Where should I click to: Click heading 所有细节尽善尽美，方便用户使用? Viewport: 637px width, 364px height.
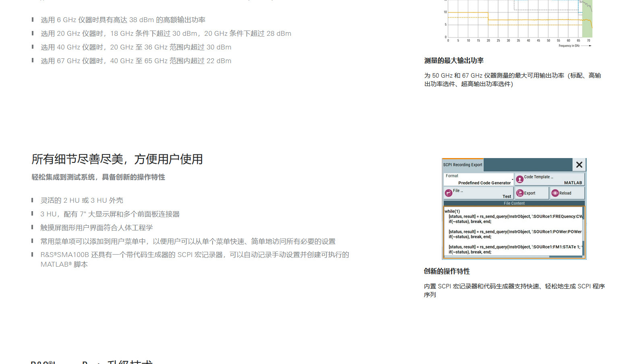click(117, 159)
